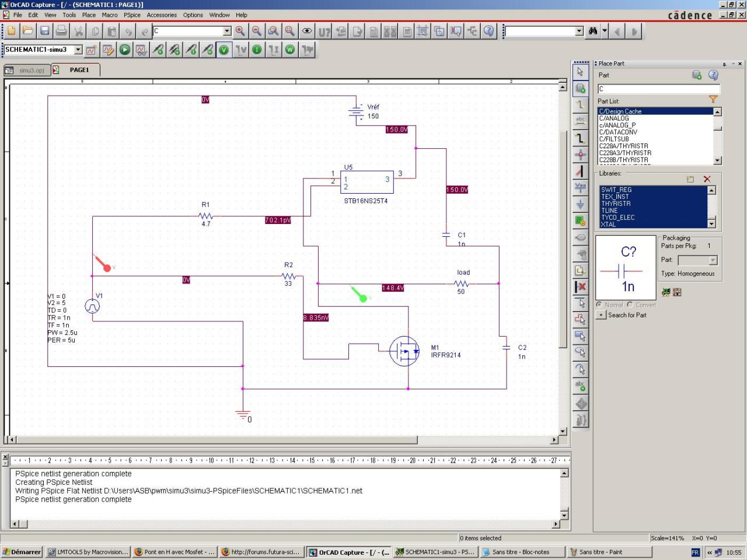Zoom out of the schematic

[x=256, y=31]
